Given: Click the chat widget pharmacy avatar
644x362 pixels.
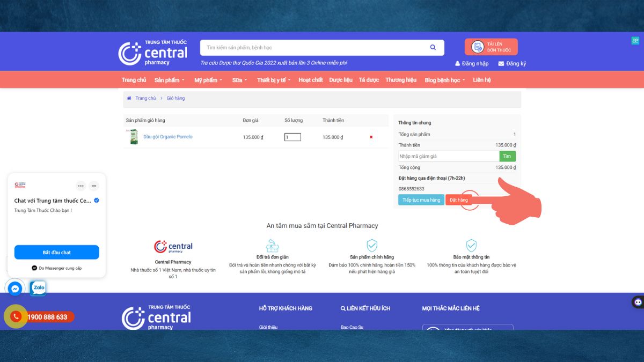Looking at the screenshot, I should coord(20,185).
